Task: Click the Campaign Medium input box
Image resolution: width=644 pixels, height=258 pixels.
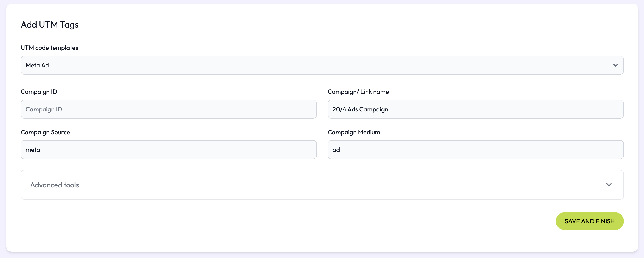Action: click(475, 150)
